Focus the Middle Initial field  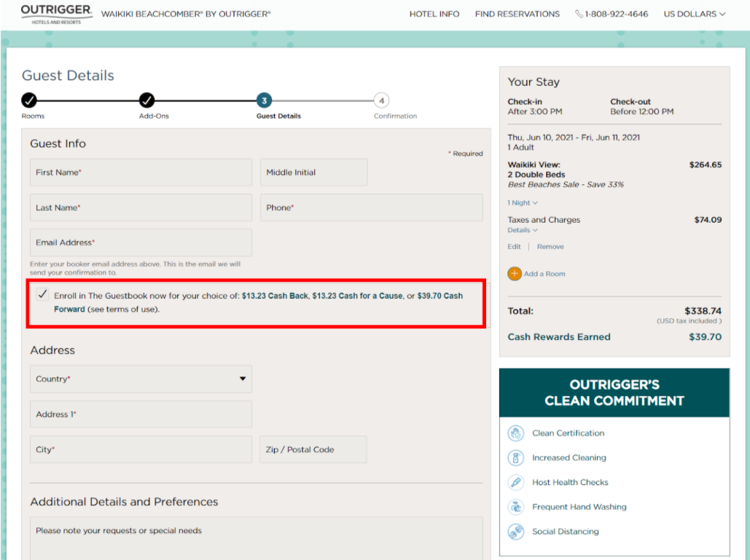click(313, 173)
